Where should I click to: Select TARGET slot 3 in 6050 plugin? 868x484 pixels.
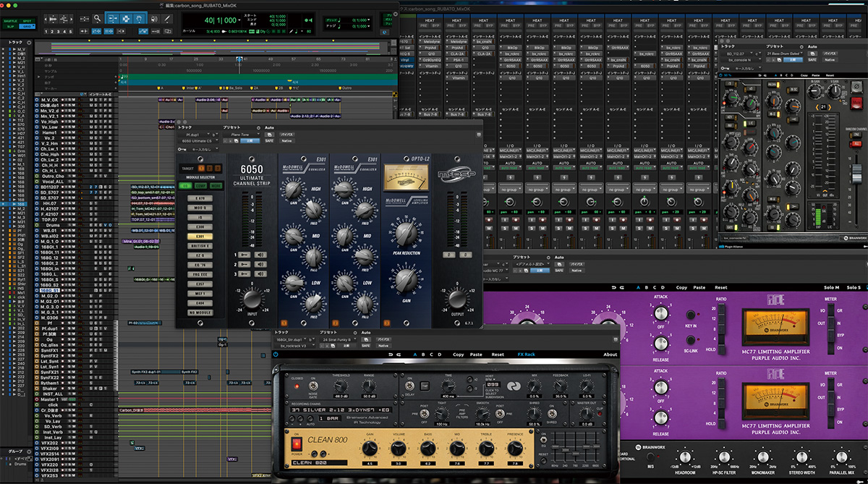pos(218,169)
